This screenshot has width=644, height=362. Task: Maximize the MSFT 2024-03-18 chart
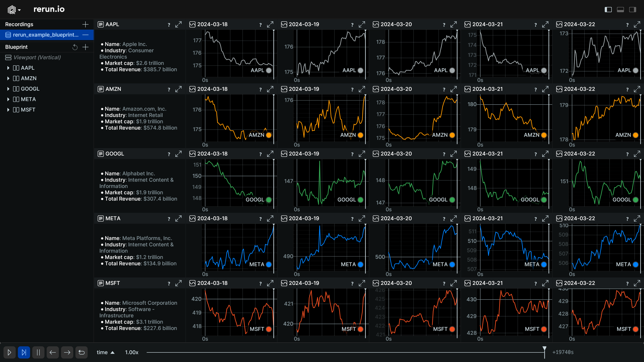[x=270, y=283]
